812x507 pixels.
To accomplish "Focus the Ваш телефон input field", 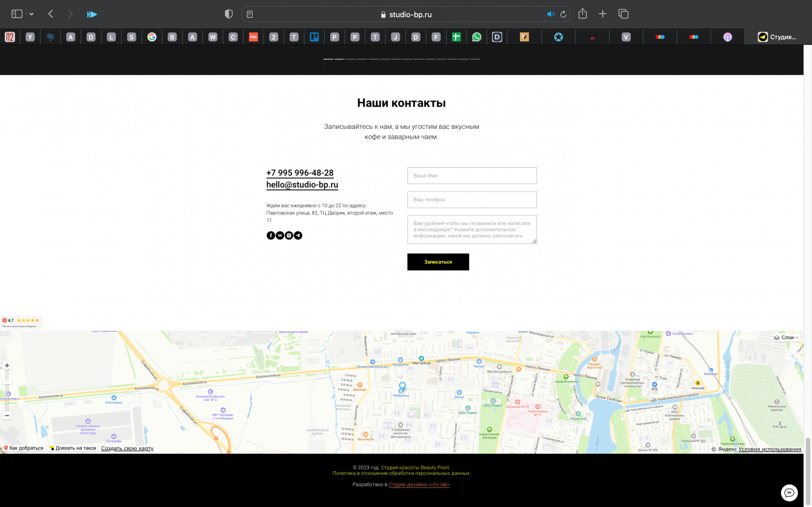I will tap(472, 199).
